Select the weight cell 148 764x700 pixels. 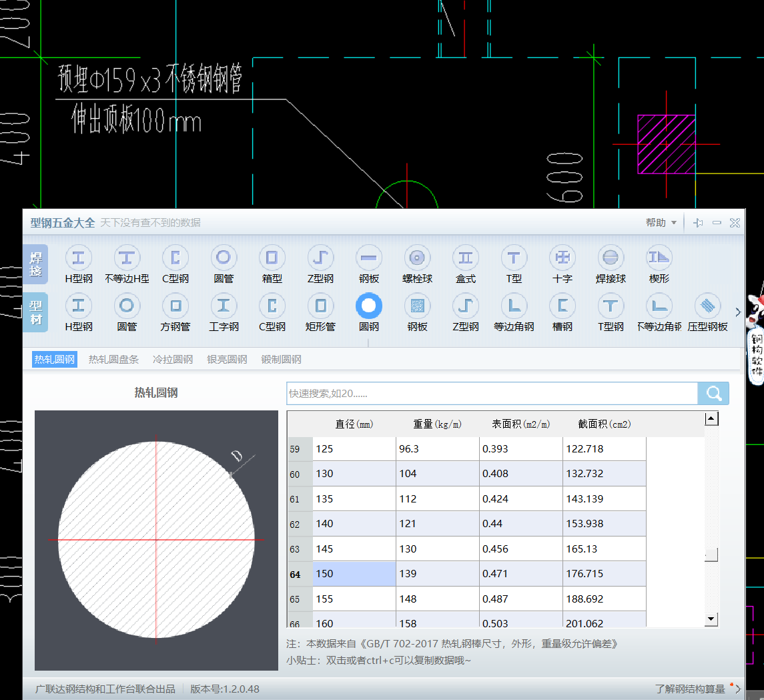438,599
